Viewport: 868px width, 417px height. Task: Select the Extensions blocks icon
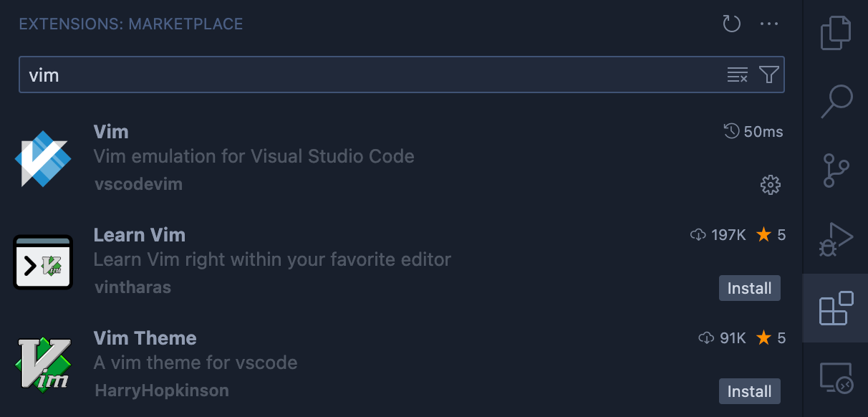(x=836, y=308)
